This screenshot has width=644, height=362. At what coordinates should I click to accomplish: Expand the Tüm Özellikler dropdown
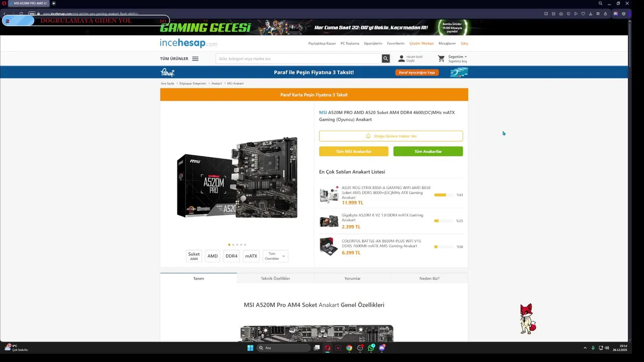coord(275,256)
